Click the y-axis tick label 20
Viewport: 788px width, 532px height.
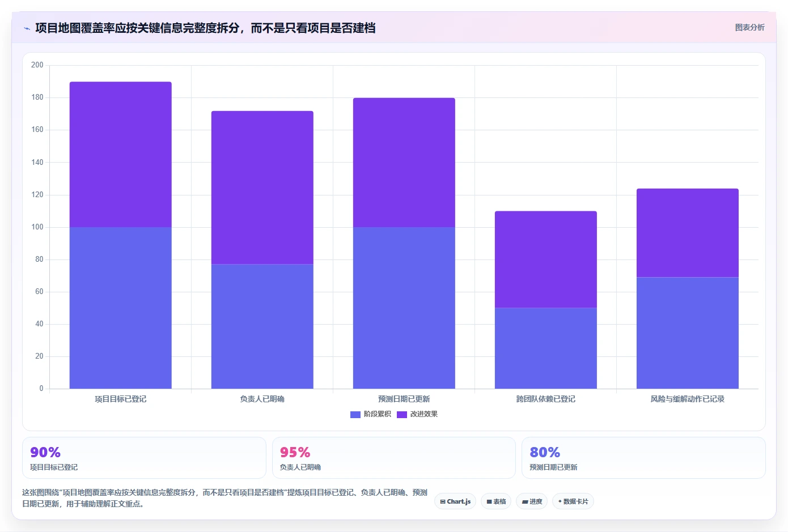pos(39,356)
